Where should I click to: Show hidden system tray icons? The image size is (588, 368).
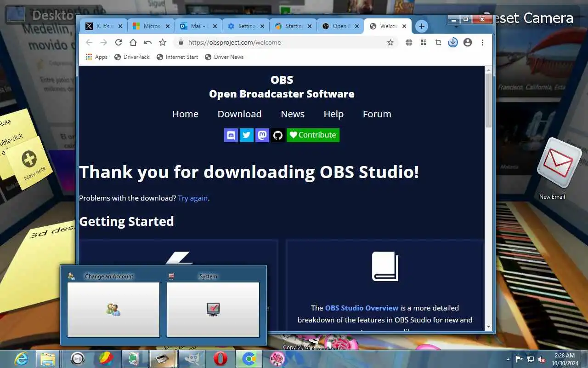tap(508, 359)
